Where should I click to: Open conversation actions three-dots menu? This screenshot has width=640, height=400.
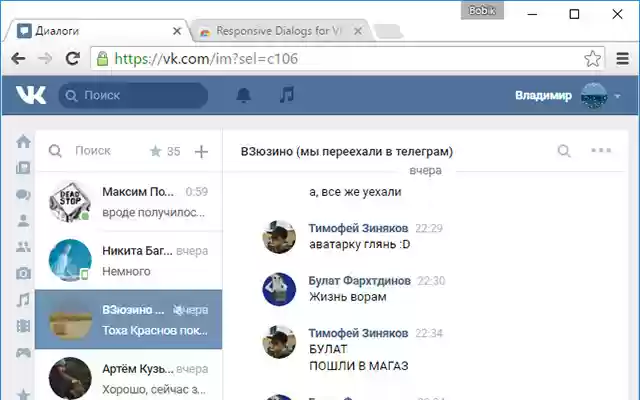(601, 150)
